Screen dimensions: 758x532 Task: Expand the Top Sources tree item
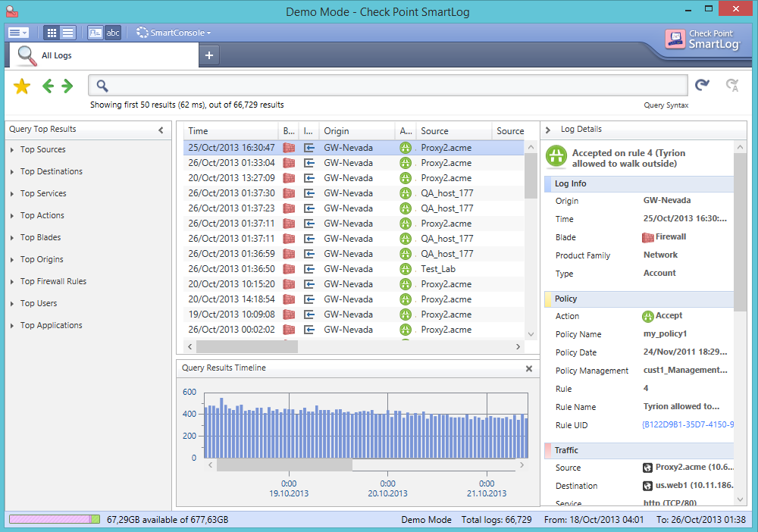42,150
